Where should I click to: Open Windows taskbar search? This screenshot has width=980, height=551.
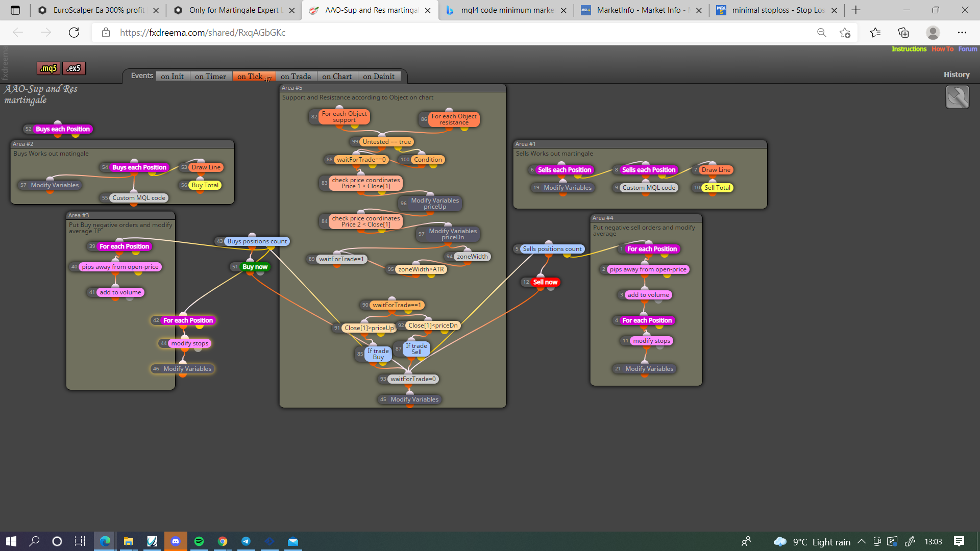(34, 541)
